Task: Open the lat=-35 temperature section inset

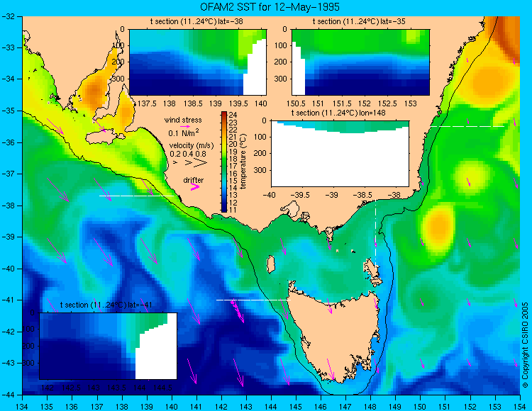Action: 360,62
